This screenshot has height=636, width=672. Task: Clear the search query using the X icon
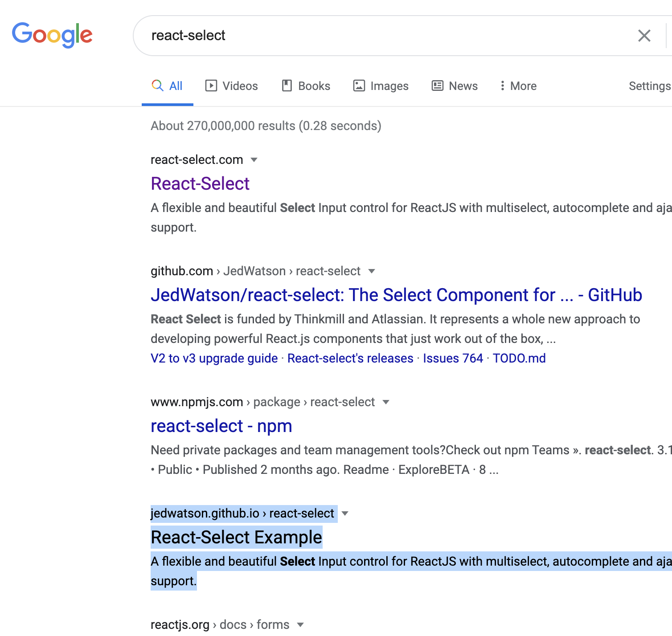coord(644,36)
